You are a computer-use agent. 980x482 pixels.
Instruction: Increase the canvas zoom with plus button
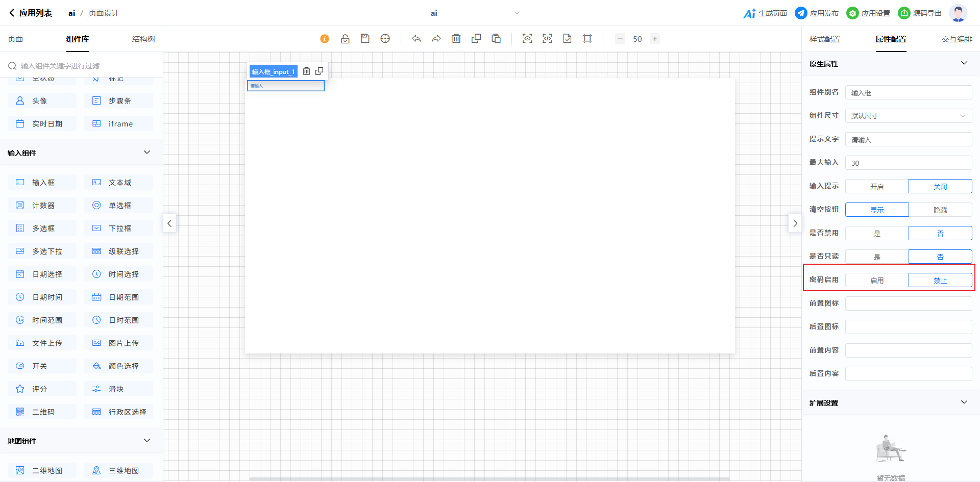click(654, 39)
